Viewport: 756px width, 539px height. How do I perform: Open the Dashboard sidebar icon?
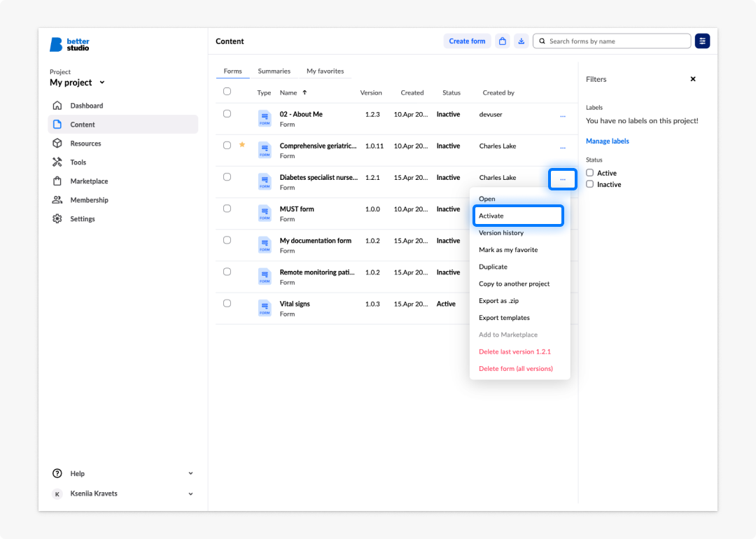[57, 106]
